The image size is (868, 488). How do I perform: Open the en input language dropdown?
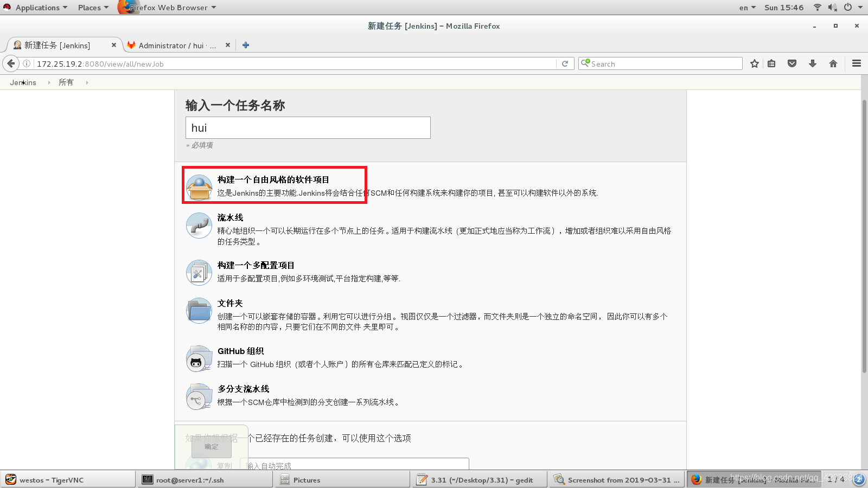click(747, 8)
